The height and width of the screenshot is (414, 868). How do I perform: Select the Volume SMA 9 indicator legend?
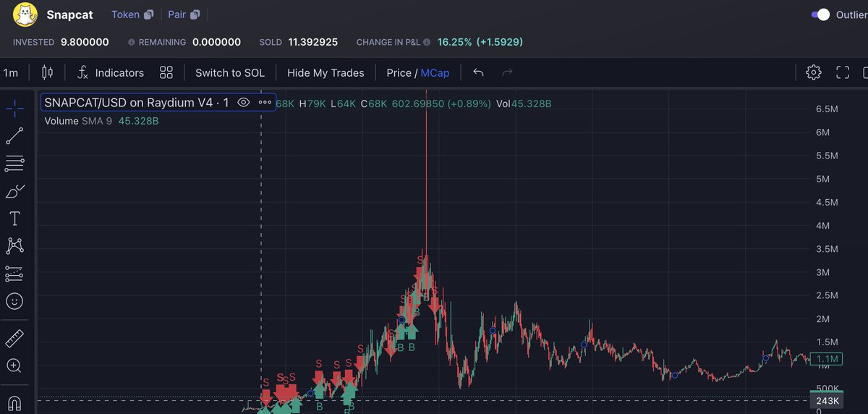(101, 121)
